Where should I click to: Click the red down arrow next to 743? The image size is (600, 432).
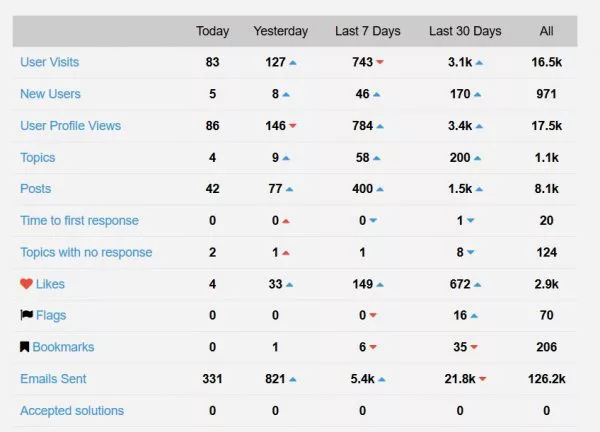(x=380, y=62)
